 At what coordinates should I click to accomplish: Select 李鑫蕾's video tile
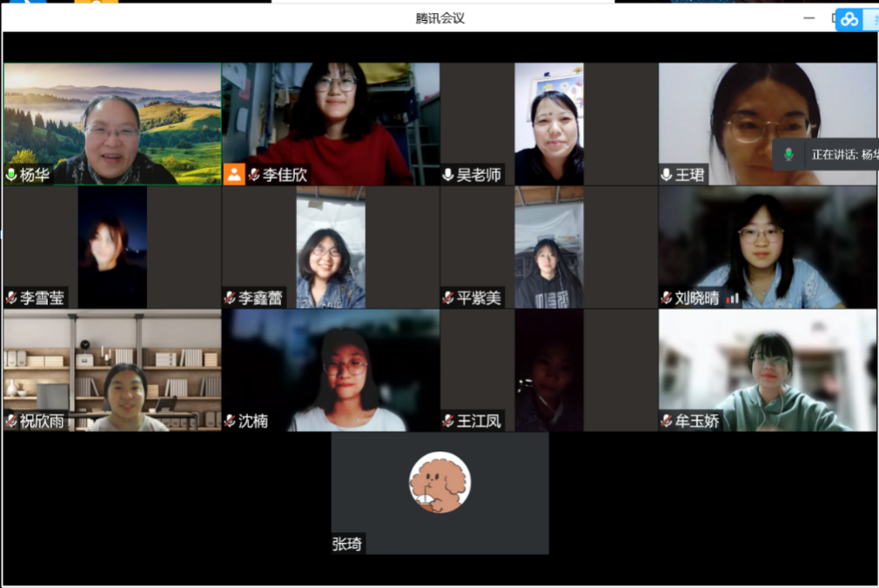tap(331, 247)
